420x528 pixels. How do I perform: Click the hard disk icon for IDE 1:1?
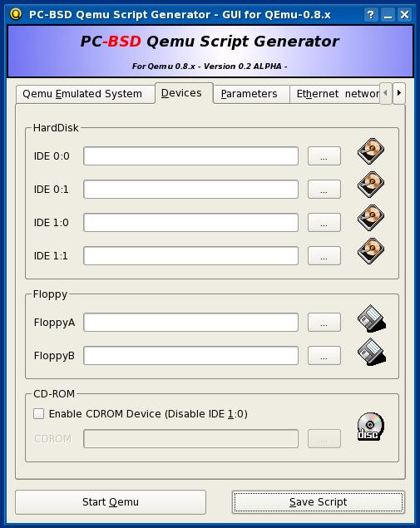click(371, 251)
